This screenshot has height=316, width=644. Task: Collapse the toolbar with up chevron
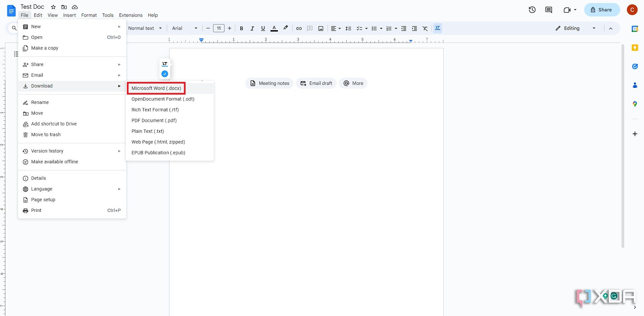[x=610, y=28]
